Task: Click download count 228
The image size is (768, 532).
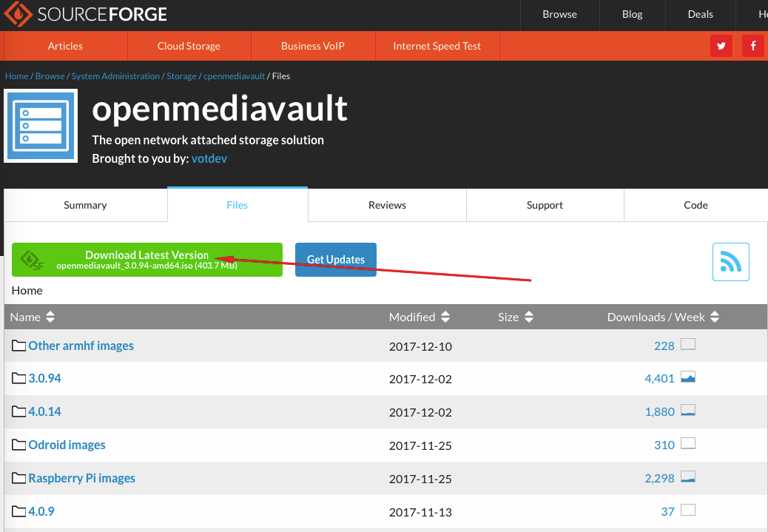Action: tap(664, 346)
